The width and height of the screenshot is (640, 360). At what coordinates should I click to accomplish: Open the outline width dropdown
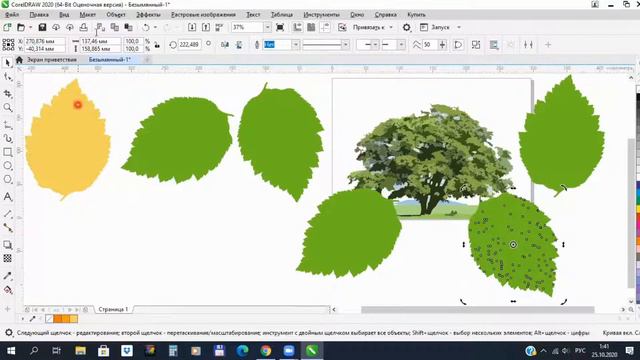[296, 45]
